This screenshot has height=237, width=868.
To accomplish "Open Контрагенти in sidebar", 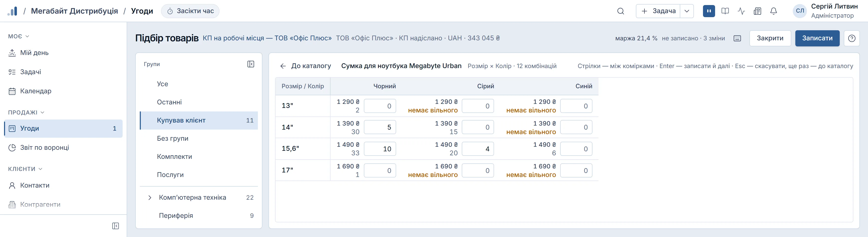I will pos(63,205).
